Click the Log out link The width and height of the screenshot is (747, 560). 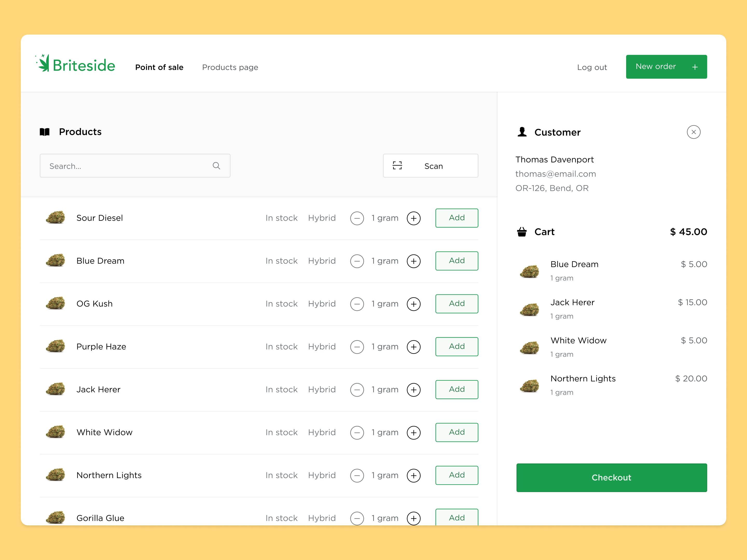pos(592,67)
